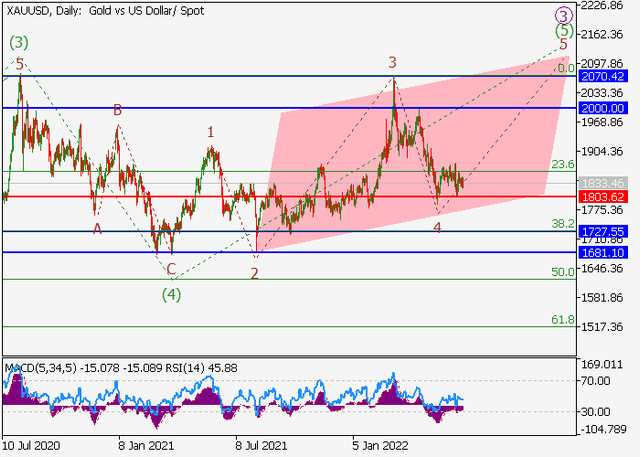Select the wave B label

117,110
